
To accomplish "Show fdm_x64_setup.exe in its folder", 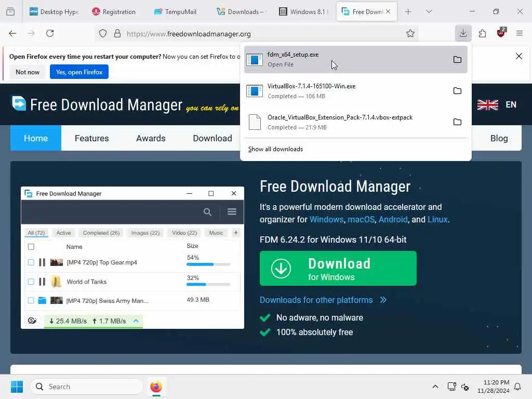I will pyautogui.click(x=457, y=59).
